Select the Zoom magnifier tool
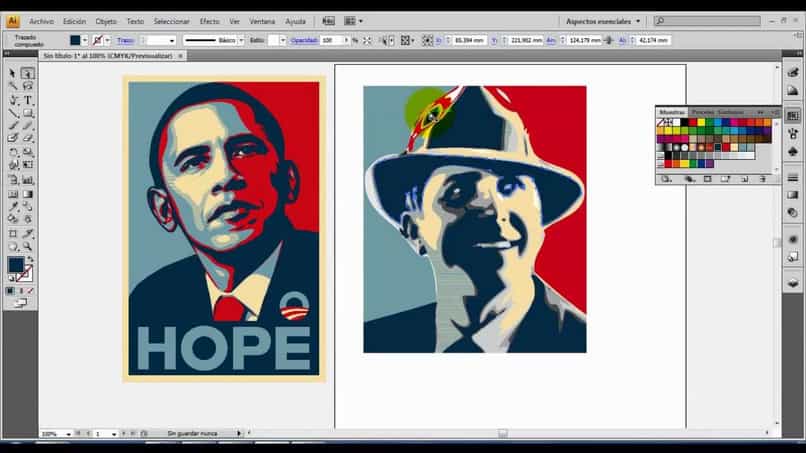This screenshot has width=806, height=453. tap(28, 247)
